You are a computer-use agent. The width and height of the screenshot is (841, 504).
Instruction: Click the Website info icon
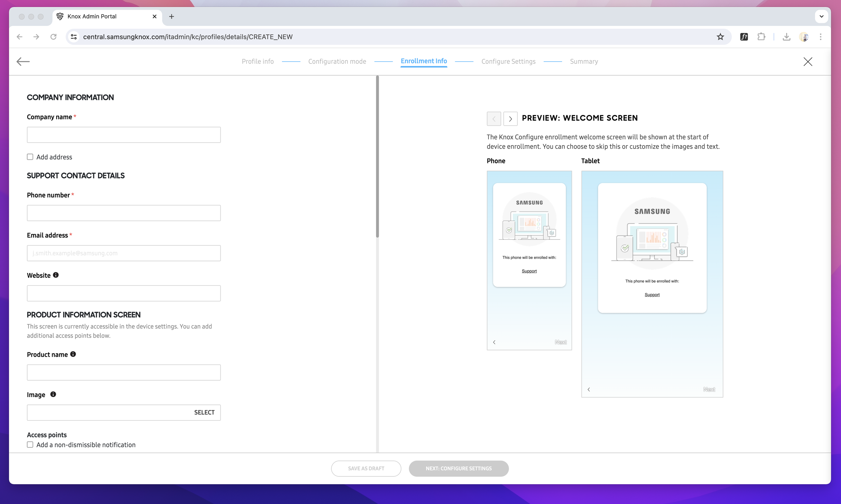(56, 275)
